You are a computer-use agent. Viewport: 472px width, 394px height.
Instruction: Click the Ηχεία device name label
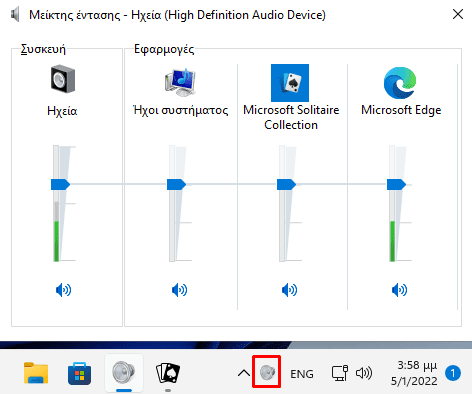point(62,111)
